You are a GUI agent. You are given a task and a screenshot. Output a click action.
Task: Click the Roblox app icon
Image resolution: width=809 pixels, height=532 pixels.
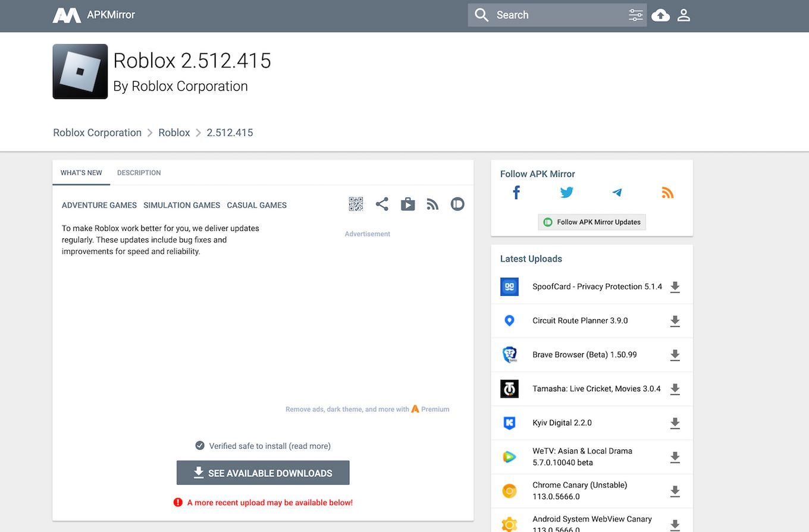(x=80, y=71)
